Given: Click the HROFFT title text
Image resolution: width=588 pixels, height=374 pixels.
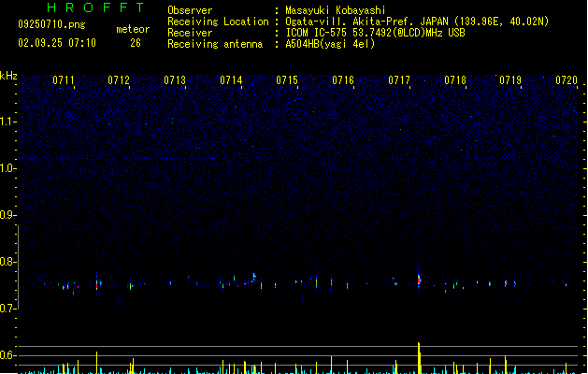Looking at the screenshot, I should tap(95, 7).
